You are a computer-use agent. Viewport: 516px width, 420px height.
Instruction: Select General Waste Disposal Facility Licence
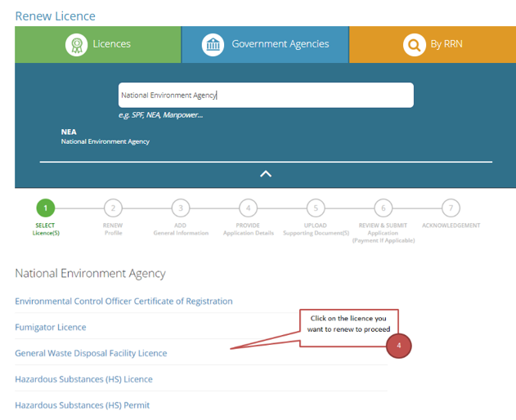pyautogui.click(x=91, y=353)
